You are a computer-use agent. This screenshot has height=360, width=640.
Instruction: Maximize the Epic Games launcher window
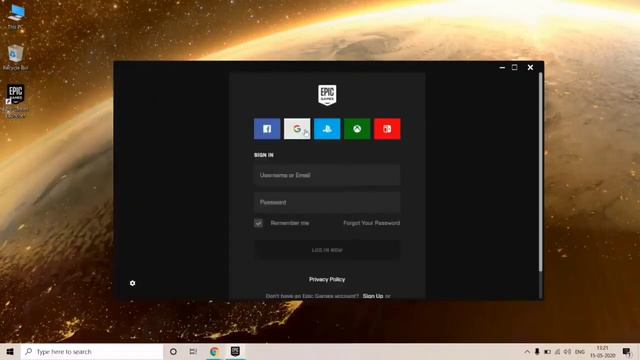click(x=515, y=67)
